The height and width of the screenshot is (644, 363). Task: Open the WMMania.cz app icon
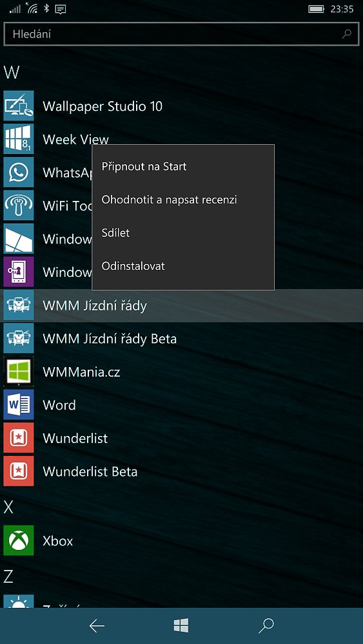[19, 372]
